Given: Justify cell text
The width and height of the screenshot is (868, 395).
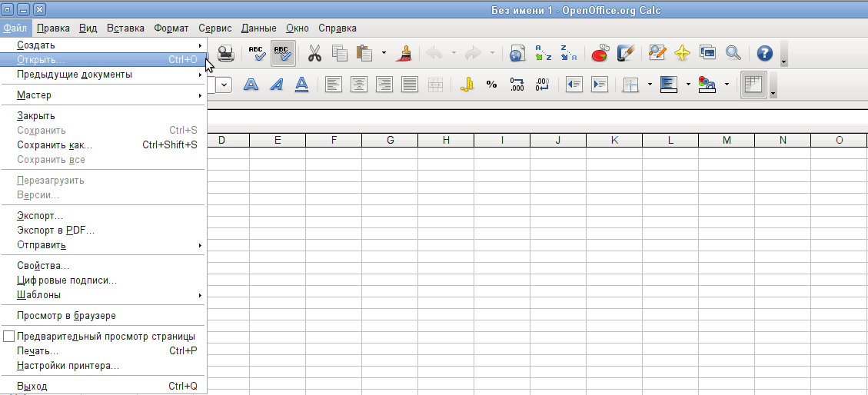Looking at the screenshot, I should (409, 85).
